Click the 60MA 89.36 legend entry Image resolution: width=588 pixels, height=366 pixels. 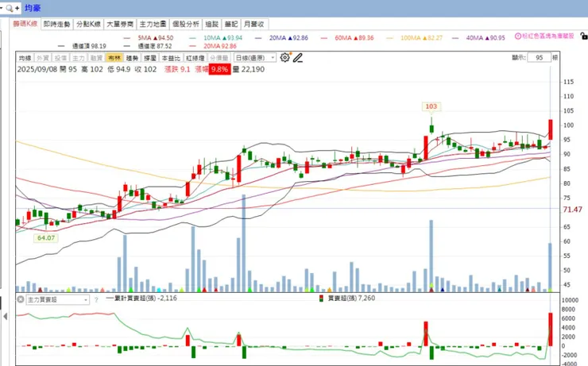tap(347, 38)
